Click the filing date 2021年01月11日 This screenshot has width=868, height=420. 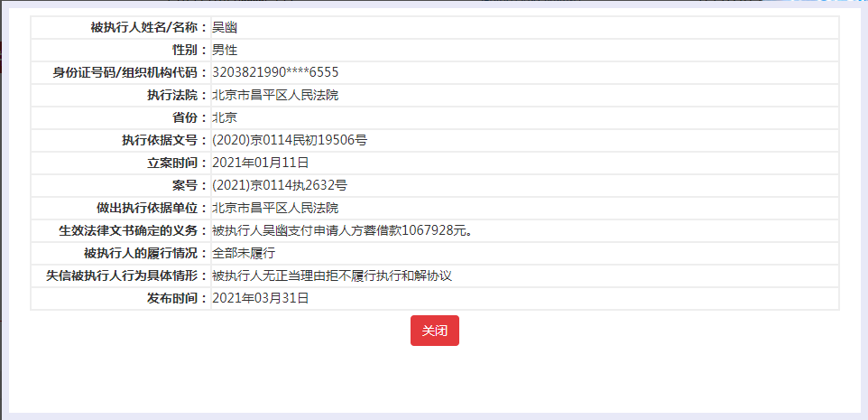pos(261,163)
